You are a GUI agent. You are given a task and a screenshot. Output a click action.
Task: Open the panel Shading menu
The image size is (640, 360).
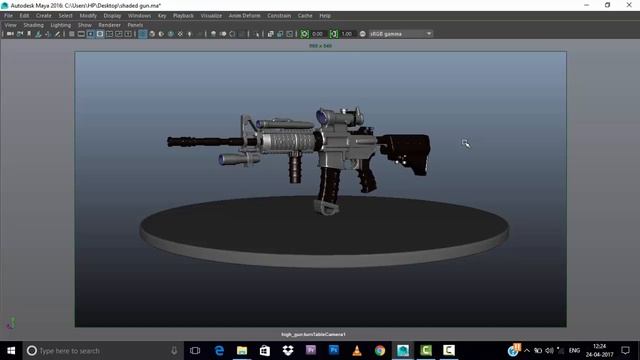[33, 25]
